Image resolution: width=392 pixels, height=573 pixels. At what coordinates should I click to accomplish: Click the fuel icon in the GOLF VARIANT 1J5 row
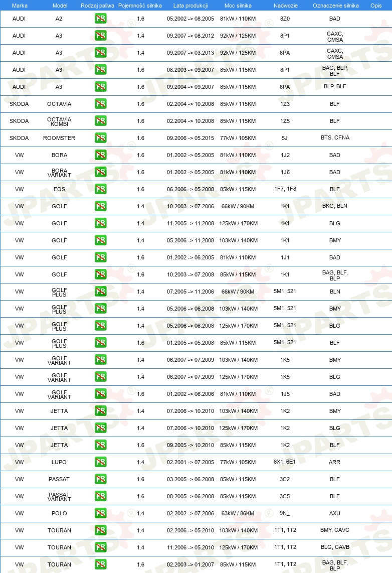click(100, 393)
